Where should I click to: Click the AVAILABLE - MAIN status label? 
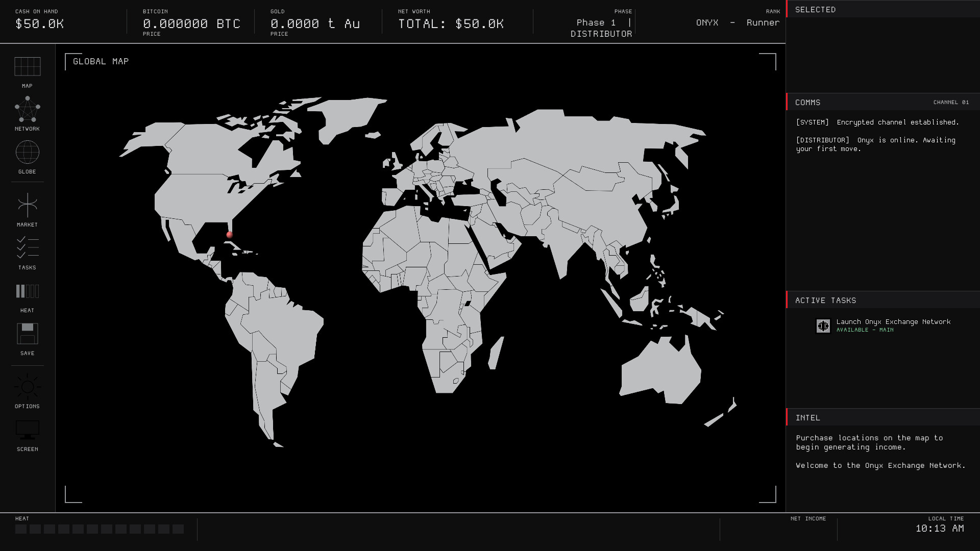click(x=865, y=330)
